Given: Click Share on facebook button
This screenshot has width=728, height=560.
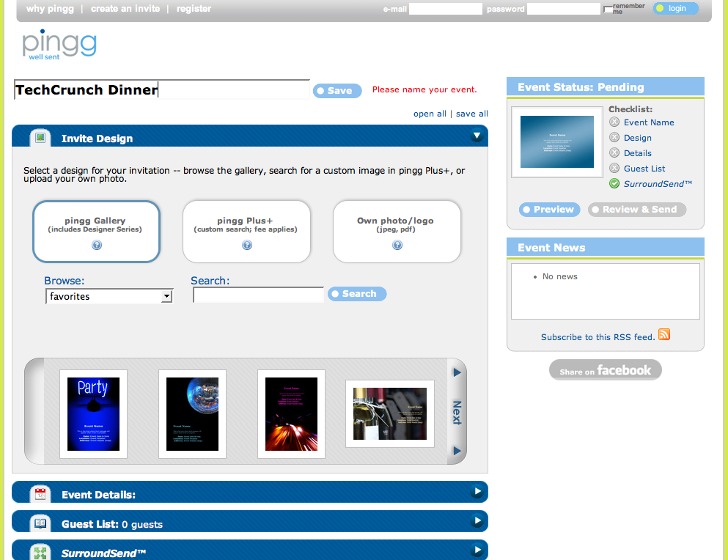Looking at the screenshot, I should click(606, 370).
